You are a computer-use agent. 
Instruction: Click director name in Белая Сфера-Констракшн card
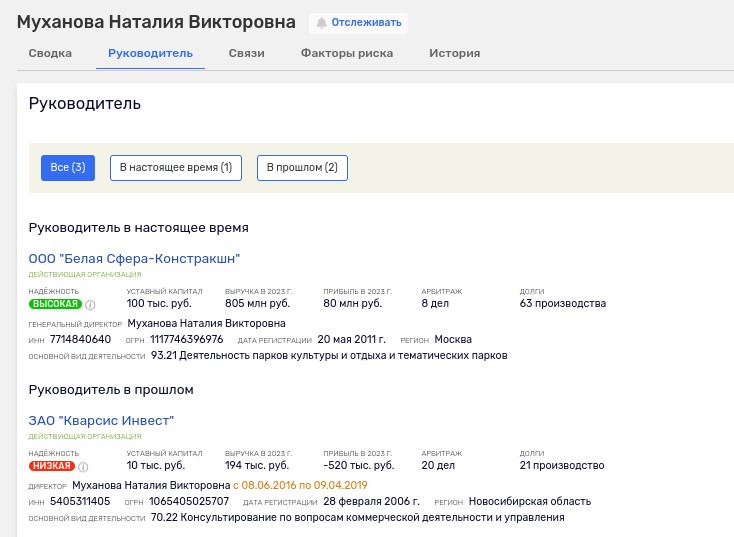(x=206, y=324)
